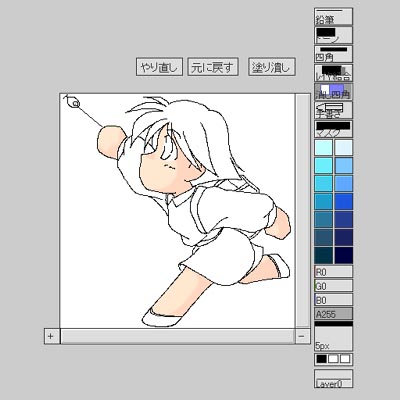Select the blacked-out blend tool below 四角
This screenshot has width=400, height=400.
click(x=333, y=73)
